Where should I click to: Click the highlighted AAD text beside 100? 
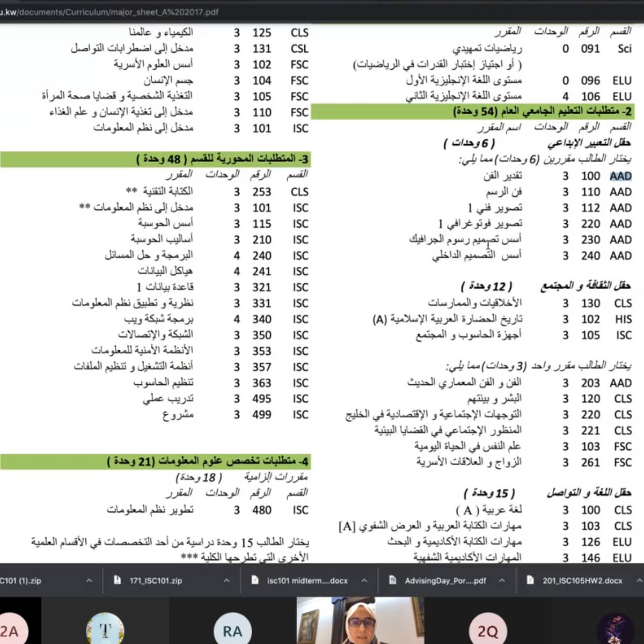point(620,176)
